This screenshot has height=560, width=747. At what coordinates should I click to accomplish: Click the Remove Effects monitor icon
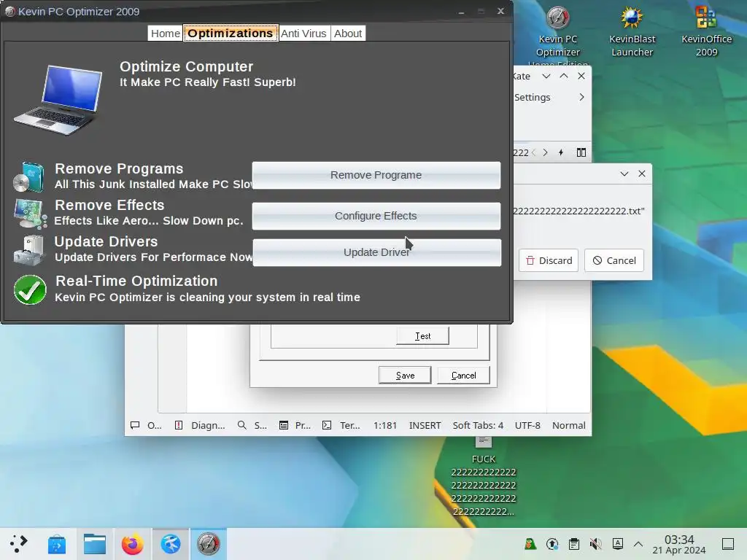[x=30, y=214]
